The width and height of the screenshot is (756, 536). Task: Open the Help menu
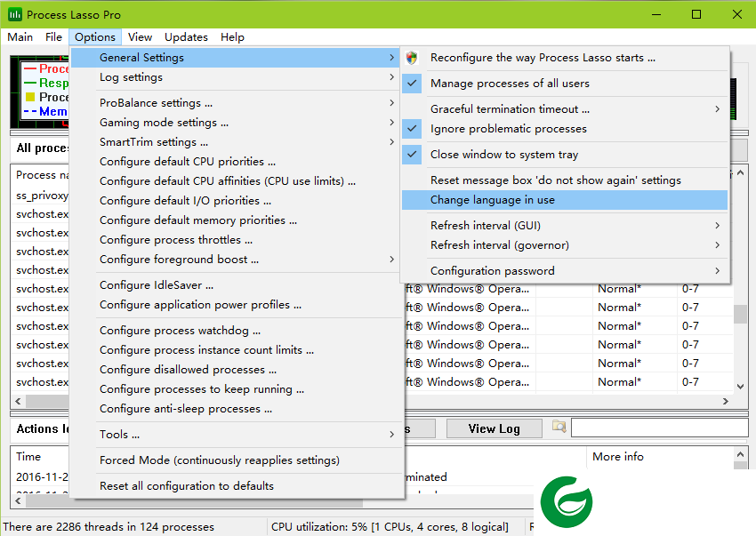(232, 37)
